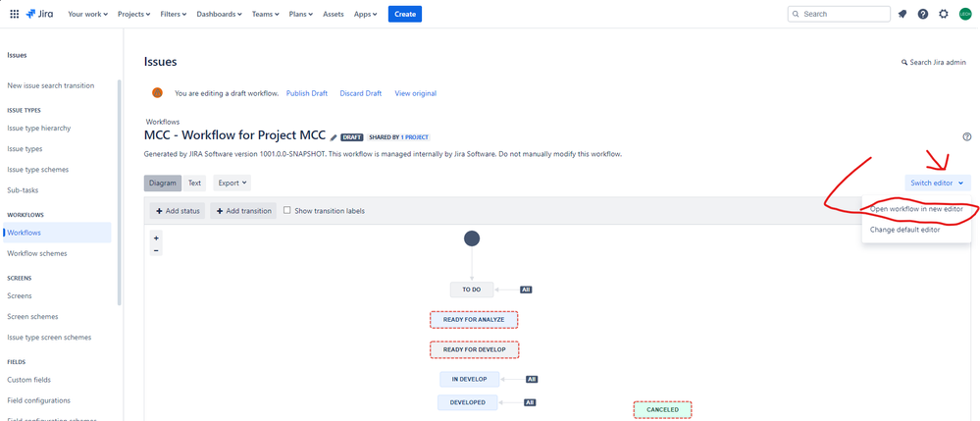Select the TO DO status node
Viewport: 980px width, 421px height.
pos(472,289)
